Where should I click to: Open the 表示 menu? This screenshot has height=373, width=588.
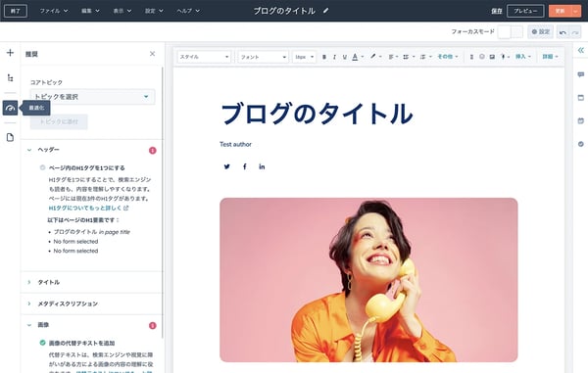click(x=122, y=11)
